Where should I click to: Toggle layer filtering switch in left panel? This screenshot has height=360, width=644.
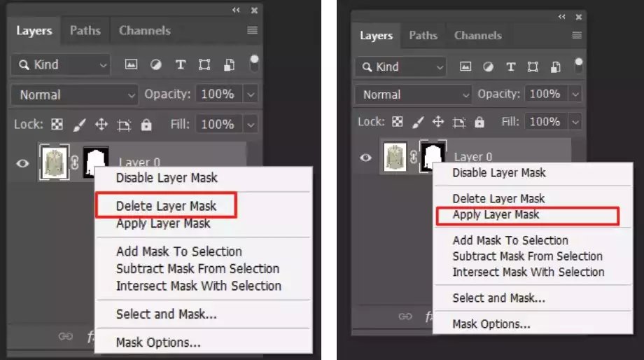254,64
